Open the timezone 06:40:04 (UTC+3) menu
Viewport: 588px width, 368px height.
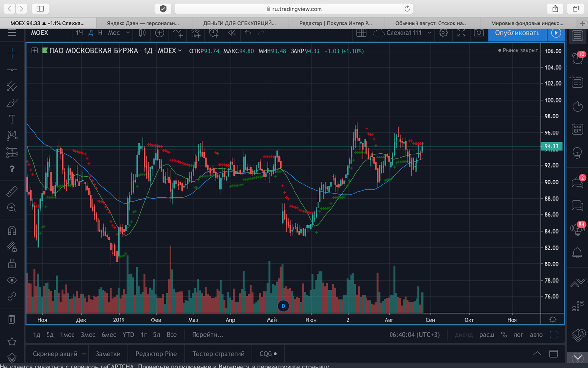point(415,335)
